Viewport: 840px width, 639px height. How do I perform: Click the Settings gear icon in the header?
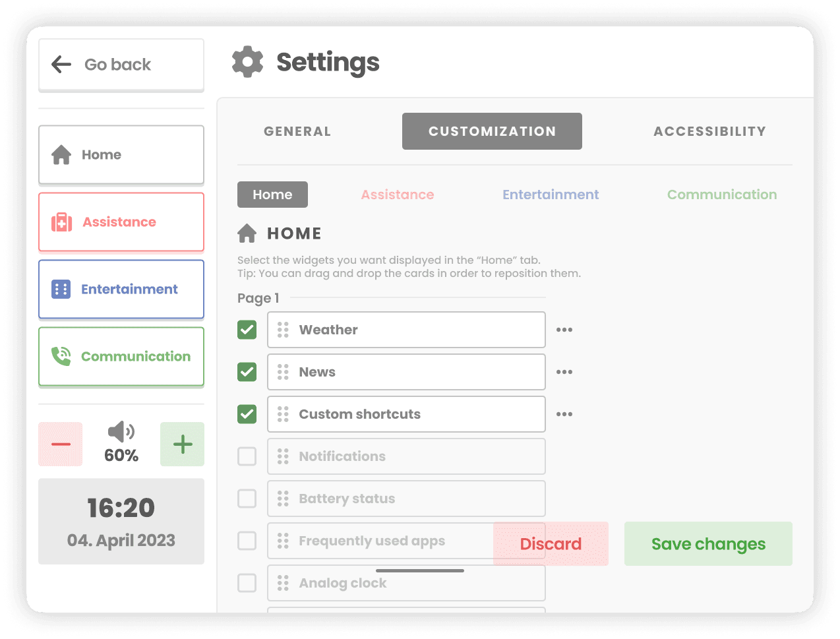[x=247, y=61]
